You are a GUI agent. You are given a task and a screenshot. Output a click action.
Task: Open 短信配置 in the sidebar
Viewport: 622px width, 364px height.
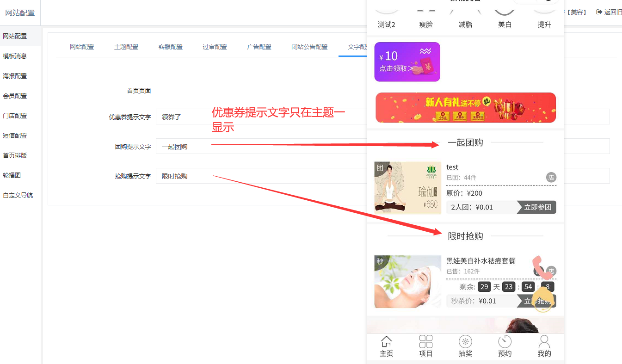tap(20, 136)
